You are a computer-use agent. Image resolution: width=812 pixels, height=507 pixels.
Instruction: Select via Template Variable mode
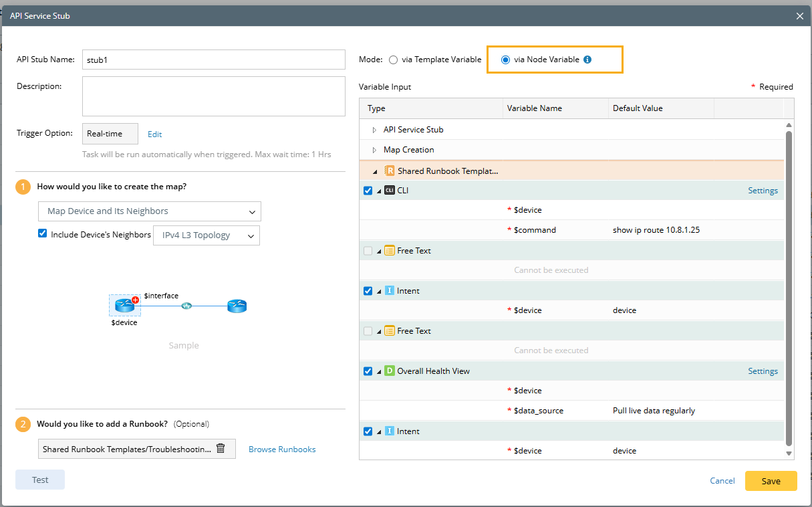click(x=393, y=60)
